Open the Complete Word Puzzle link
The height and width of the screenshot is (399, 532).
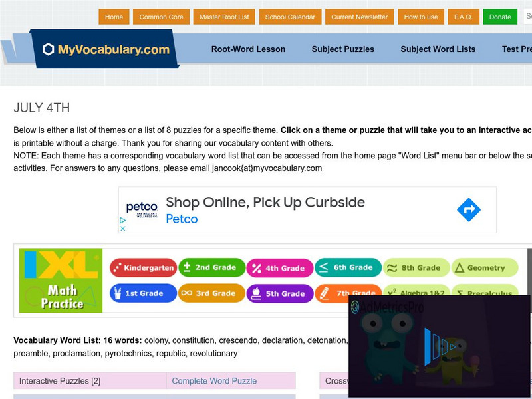(214, 381)
